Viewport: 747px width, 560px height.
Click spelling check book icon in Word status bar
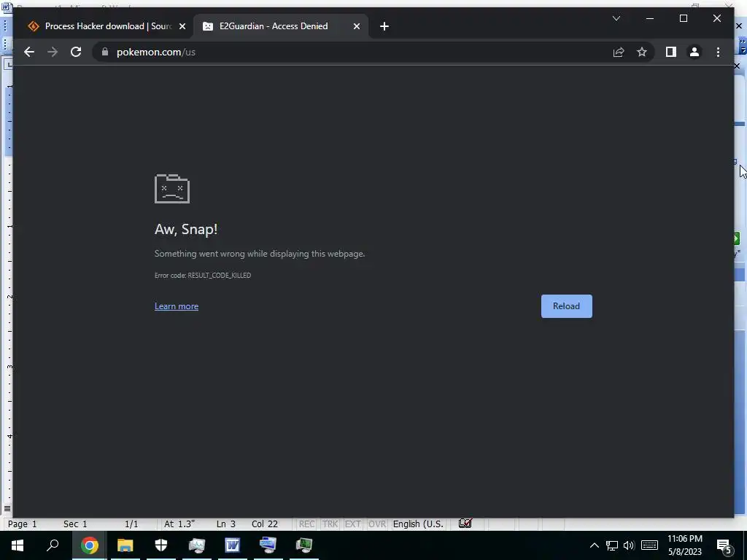[465, 524]
